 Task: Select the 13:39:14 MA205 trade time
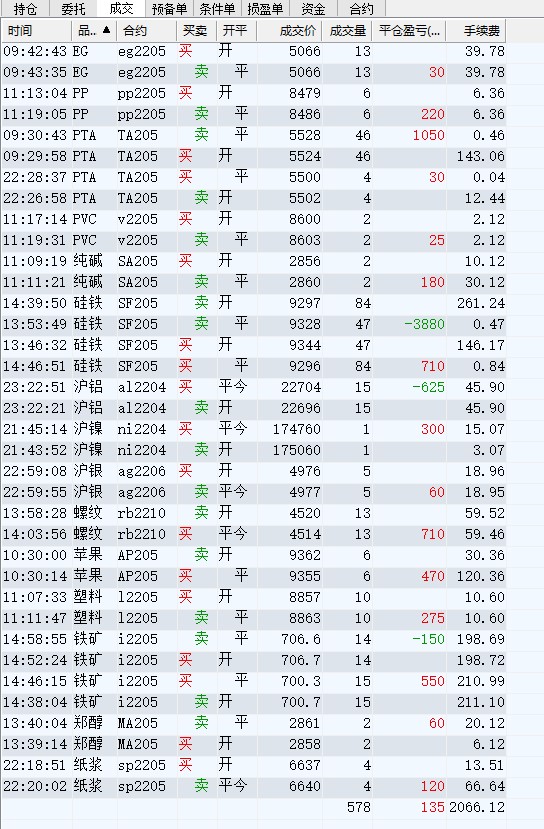(35, 744)
